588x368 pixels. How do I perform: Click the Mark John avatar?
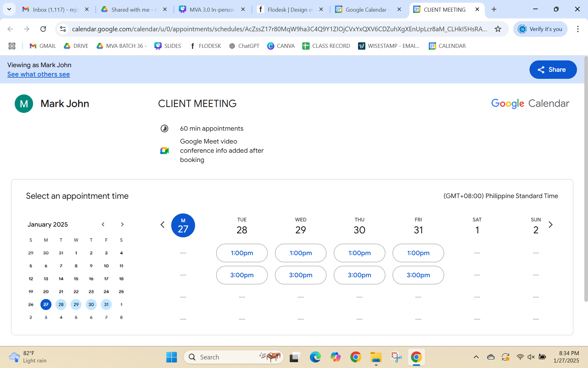[24, 104]
